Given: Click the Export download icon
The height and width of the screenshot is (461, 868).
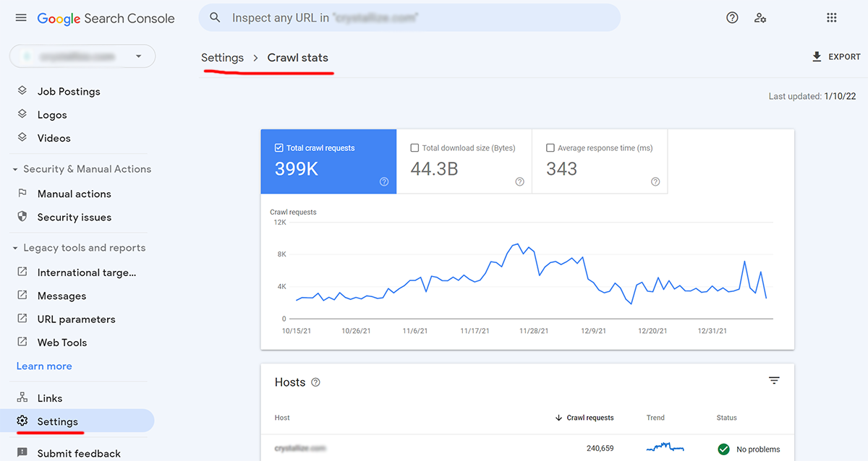Looking at the screenshot, I should tap(817, 56).
